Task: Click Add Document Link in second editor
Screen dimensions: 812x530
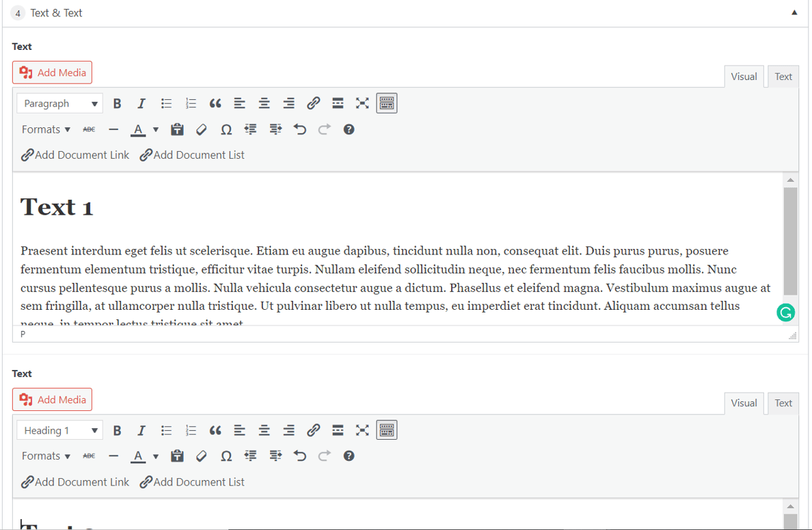Action: click(x=75, y=482)
